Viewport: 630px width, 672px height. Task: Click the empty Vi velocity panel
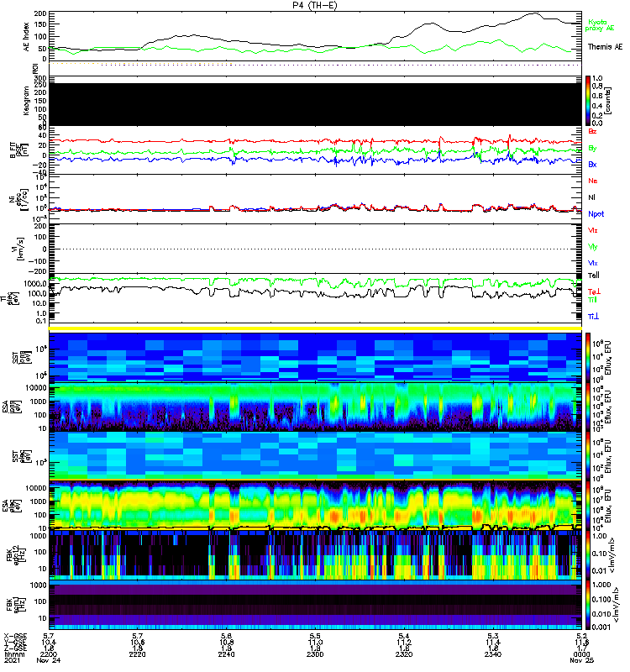316,249
